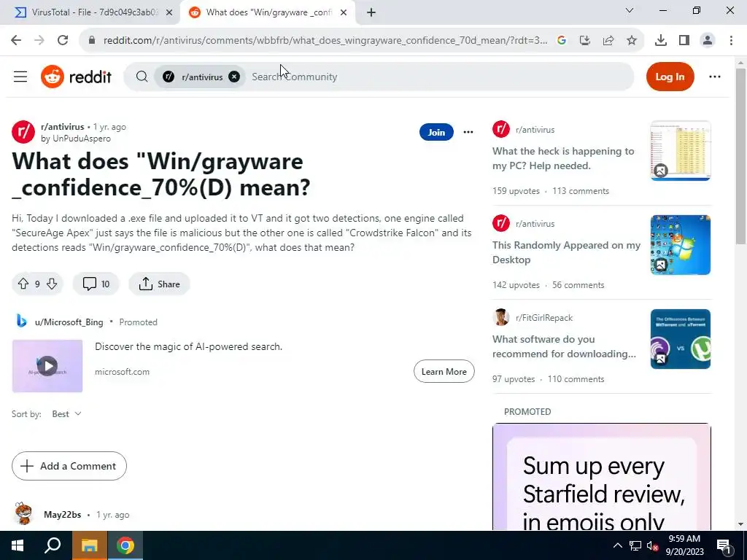Install app from address bar icon

[x=584, y=41]
